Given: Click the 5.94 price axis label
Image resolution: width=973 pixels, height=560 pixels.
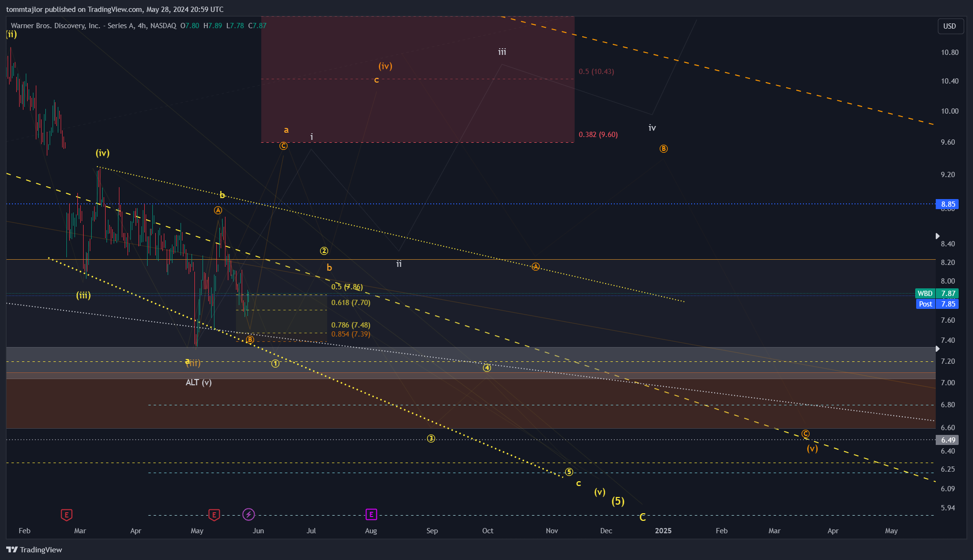Looking at the screenshot, I should (948, 508).
